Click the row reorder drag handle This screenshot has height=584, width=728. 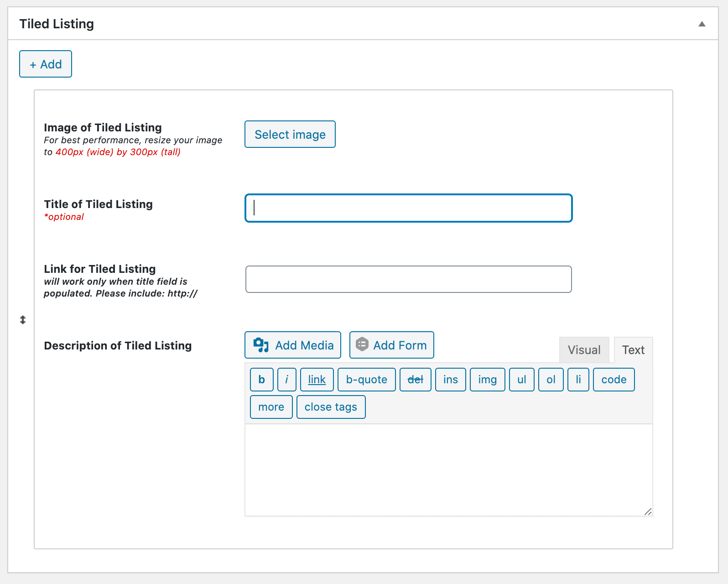point(23,320)
